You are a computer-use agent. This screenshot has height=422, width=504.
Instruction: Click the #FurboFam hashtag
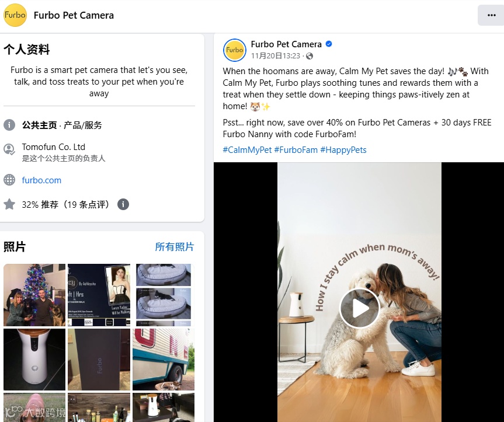296,150
